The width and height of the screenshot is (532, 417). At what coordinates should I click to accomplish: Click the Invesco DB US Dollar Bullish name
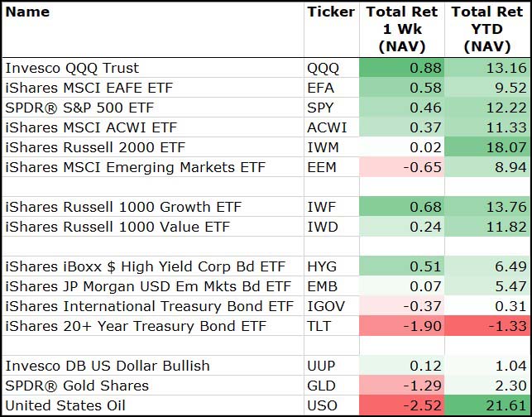[x=108, y=366]
